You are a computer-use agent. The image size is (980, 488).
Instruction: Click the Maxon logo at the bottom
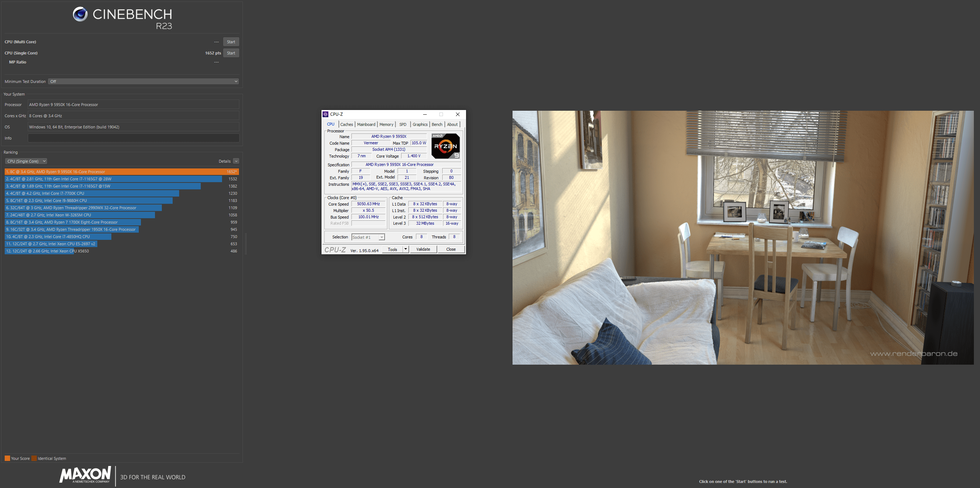tap(85, 475)
